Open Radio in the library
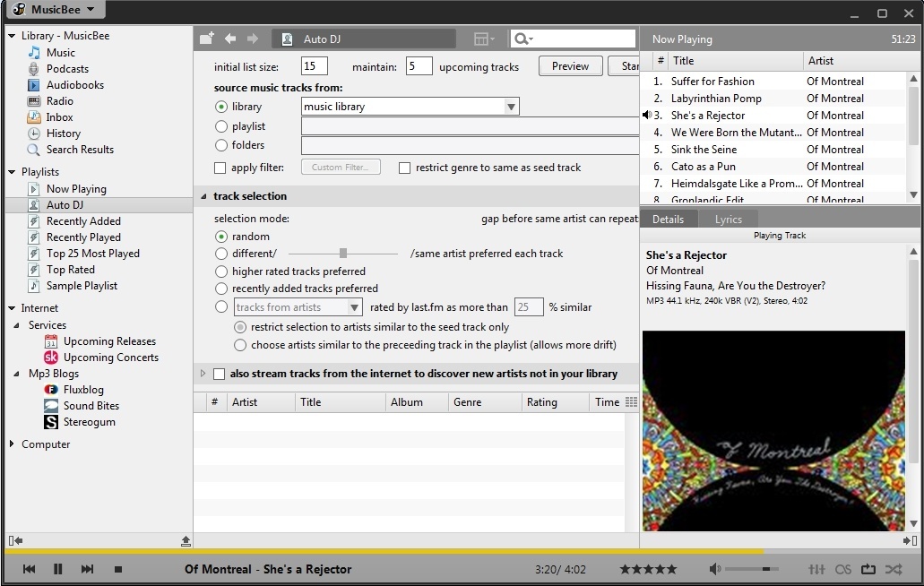 [59, 100]
